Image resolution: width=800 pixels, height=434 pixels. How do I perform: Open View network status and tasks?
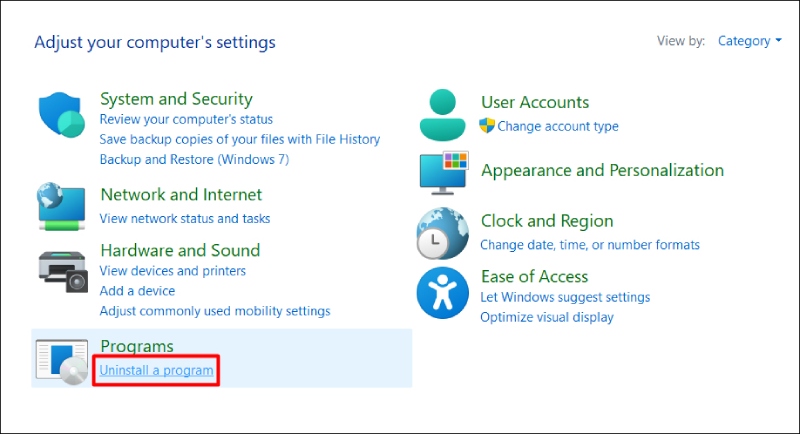185,218
